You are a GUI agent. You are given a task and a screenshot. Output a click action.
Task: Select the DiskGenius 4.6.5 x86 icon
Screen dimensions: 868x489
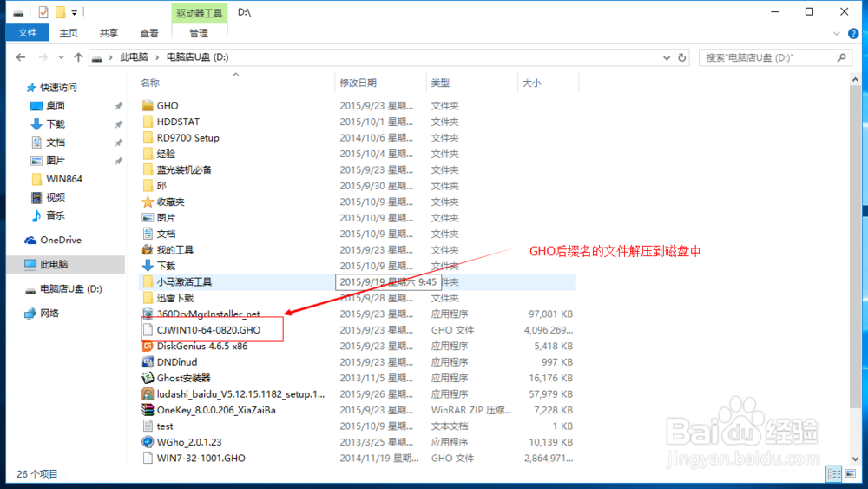point(148,346)
